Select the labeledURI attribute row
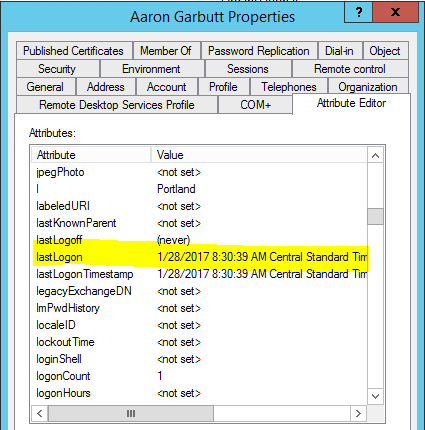425x430 pixels. tap(199, 206)
